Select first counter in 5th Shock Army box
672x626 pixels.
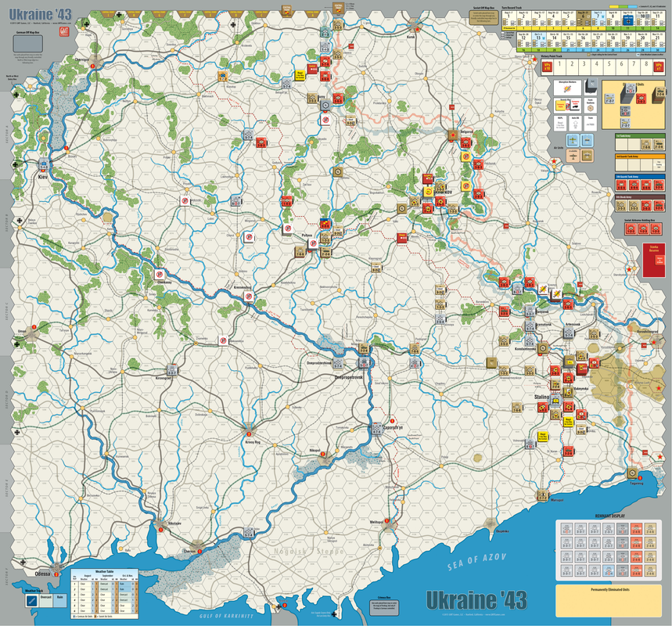[x=621, y=206]
